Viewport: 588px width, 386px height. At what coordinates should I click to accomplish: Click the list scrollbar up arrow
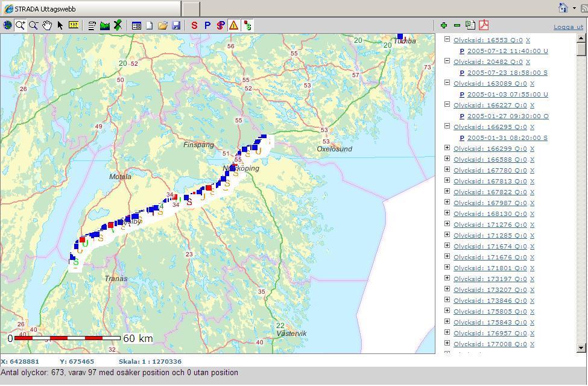tap(581, 38)
